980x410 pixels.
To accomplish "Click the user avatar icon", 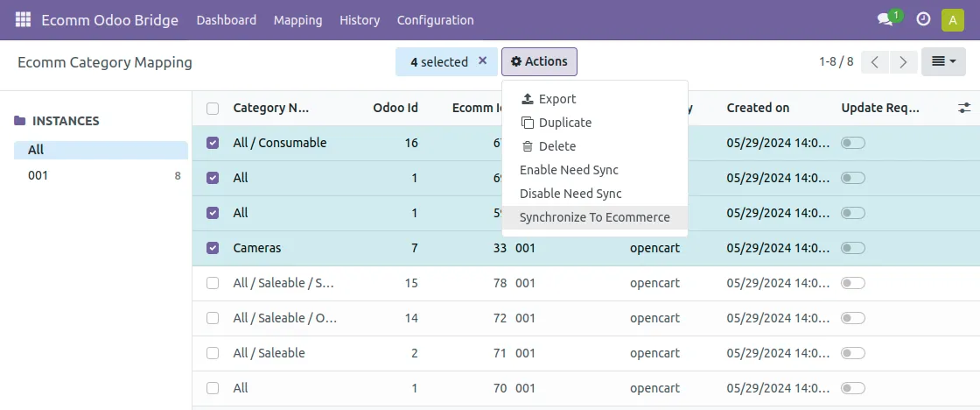I will (x=952, y=19).
